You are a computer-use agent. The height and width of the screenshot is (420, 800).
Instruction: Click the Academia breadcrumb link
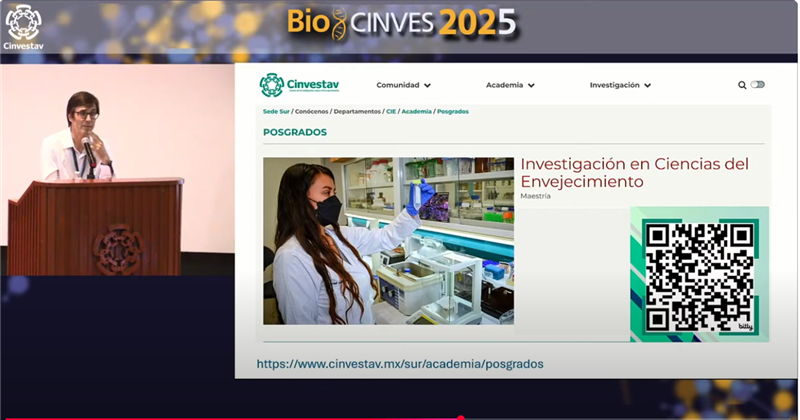point(416,111)
